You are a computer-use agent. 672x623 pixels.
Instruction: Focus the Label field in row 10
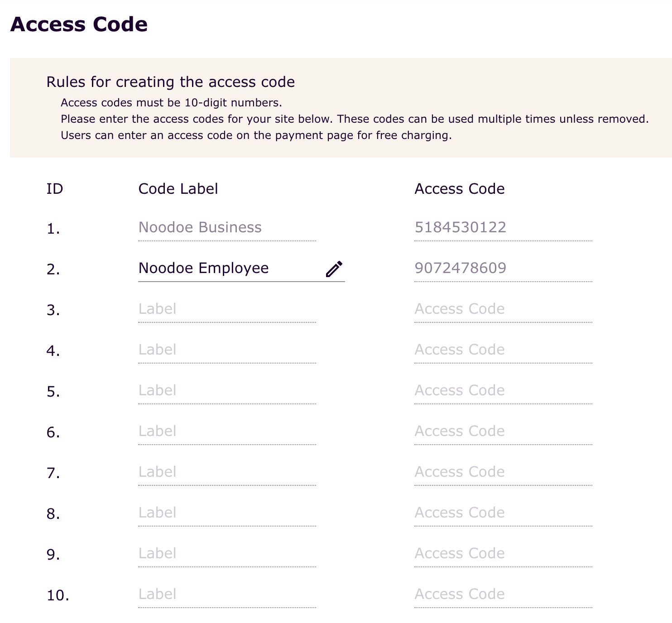(226, 594)
